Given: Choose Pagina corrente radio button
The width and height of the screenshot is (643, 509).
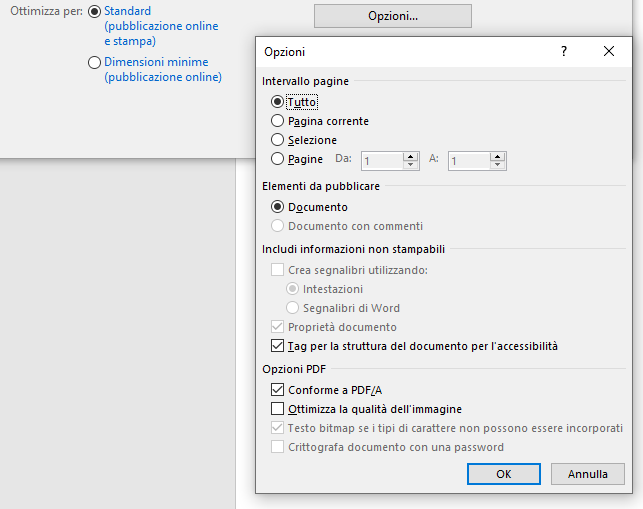Looking at the screenshot, I should [x=278, y=121].
